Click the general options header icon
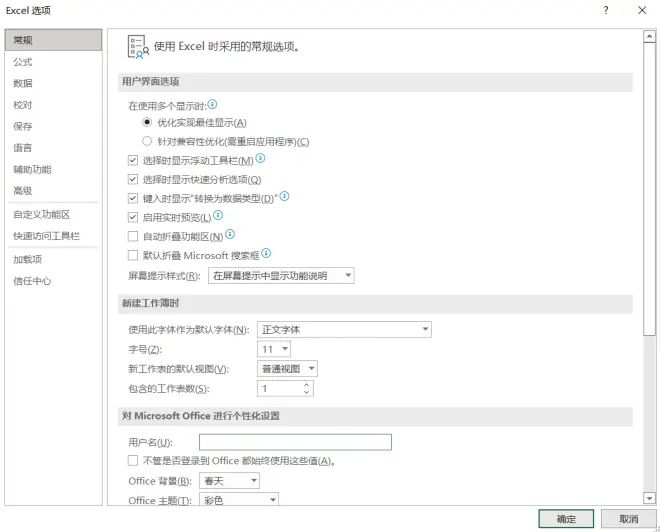This screenshot has height=532, width=660. coord(138,46)
